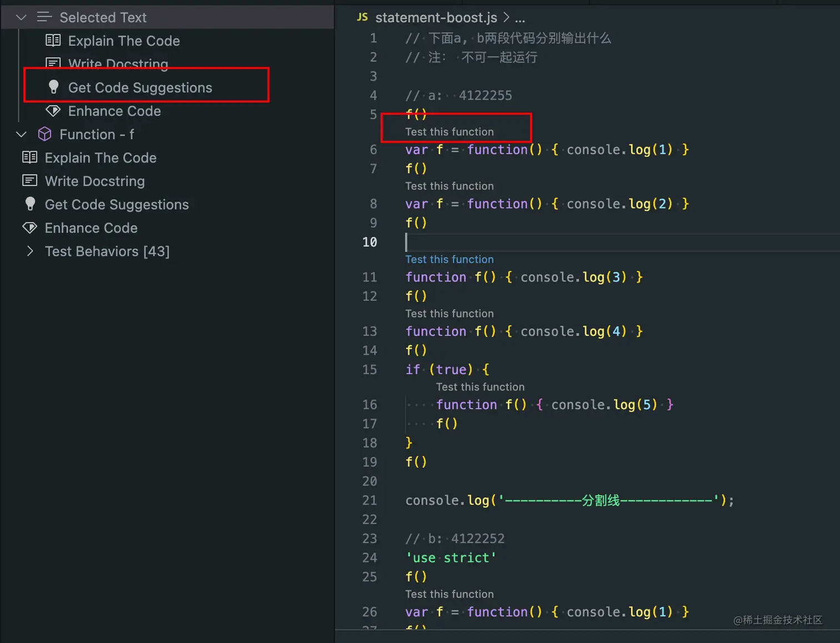
Task: Click the Selected Text header label
Action: (103, 18)
